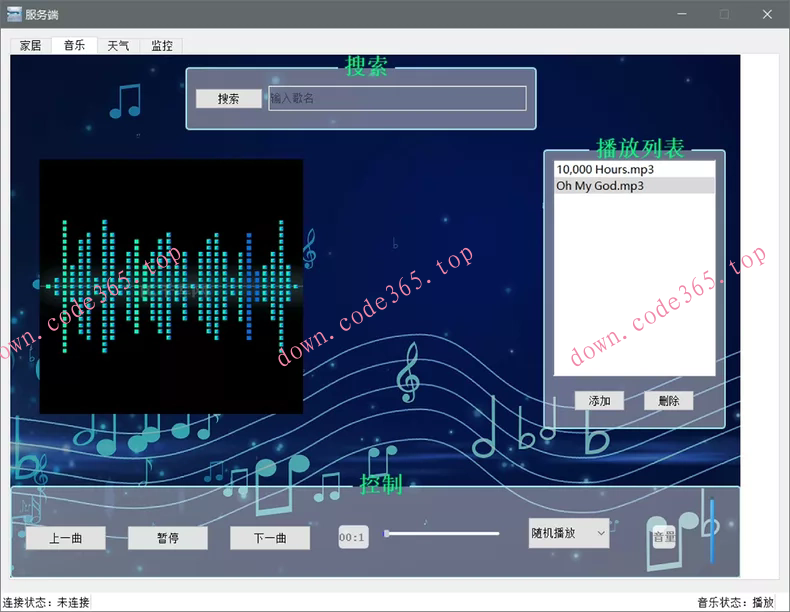The width and height of the screenshot is (790, 612).
Task: Select the 音乐 tab
Action: coord(75,45)
